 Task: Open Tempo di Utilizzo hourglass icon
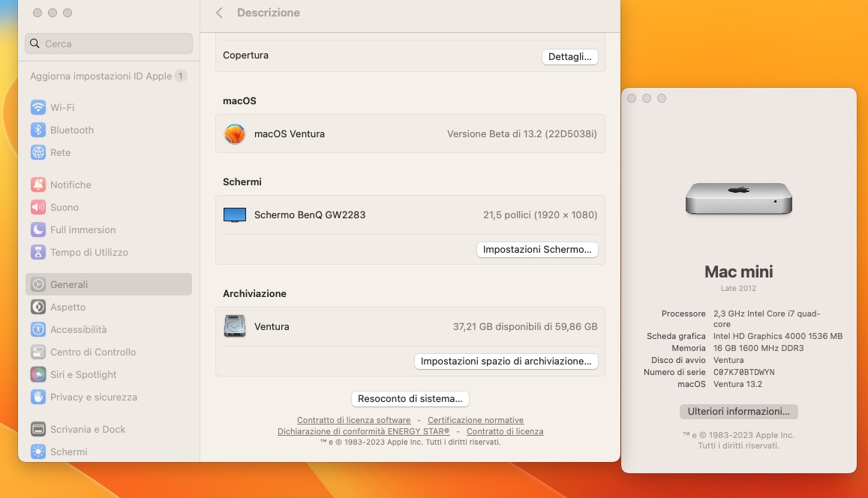(x=38, y=252)
